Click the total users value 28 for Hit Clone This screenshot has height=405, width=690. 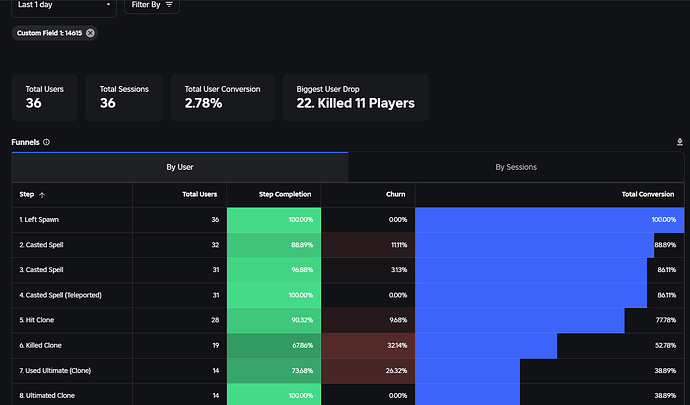point(215,320)
